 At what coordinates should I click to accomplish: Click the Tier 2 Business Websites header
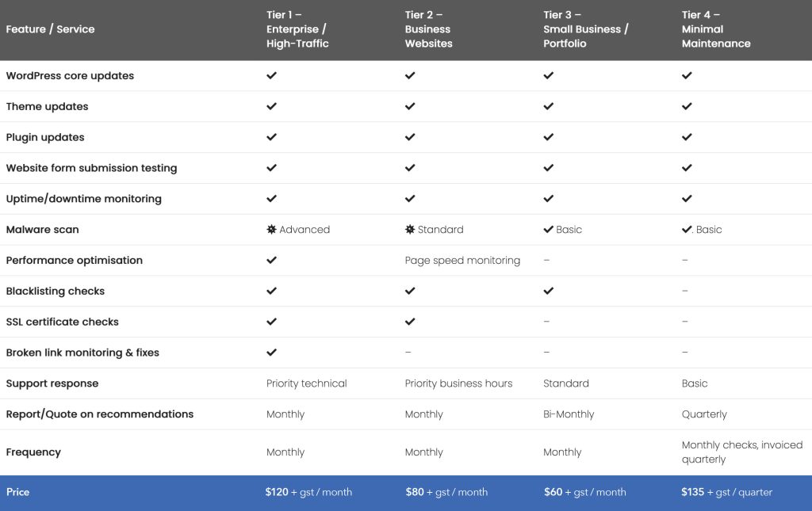point(428,29)
